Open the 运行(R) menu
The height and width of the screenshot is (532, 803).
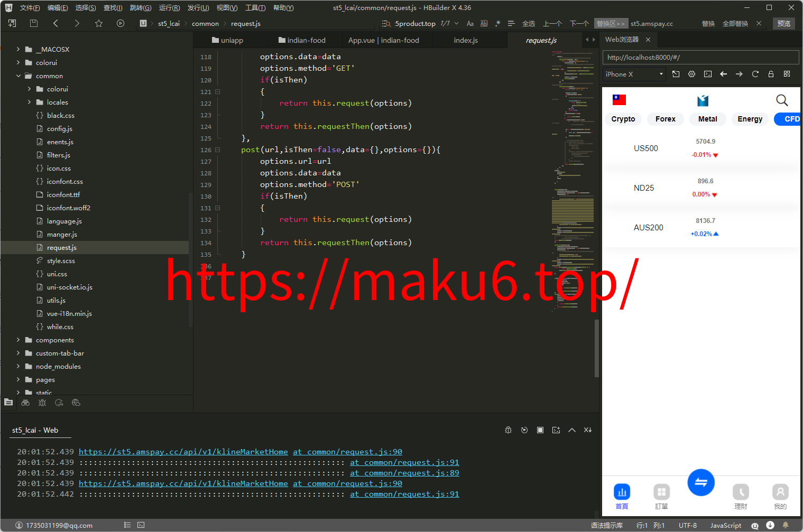(x=169, y=7)
